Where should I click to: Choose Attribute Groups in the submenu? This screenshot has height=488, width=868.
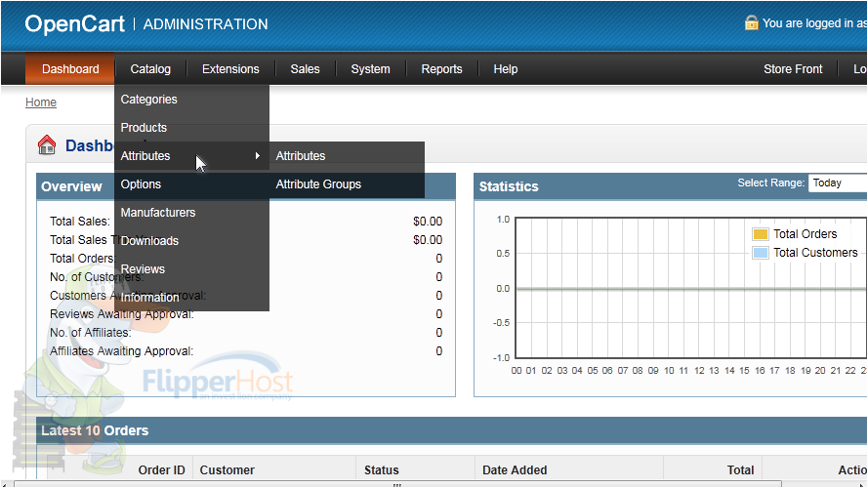pos(347,184)
